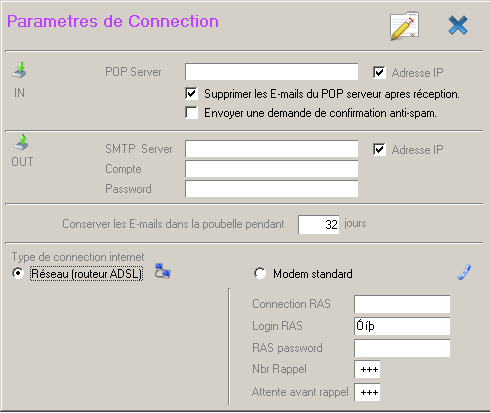Toggle Adresse IP checkbox for SMTP Server
The image size is (490, 413).
coord(379,149)
